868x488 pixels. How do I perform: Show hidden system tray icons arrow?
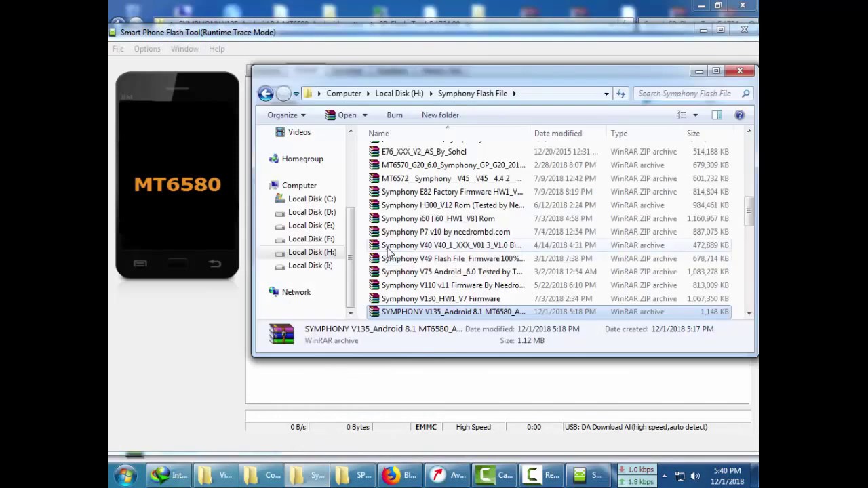pos(665,476)
